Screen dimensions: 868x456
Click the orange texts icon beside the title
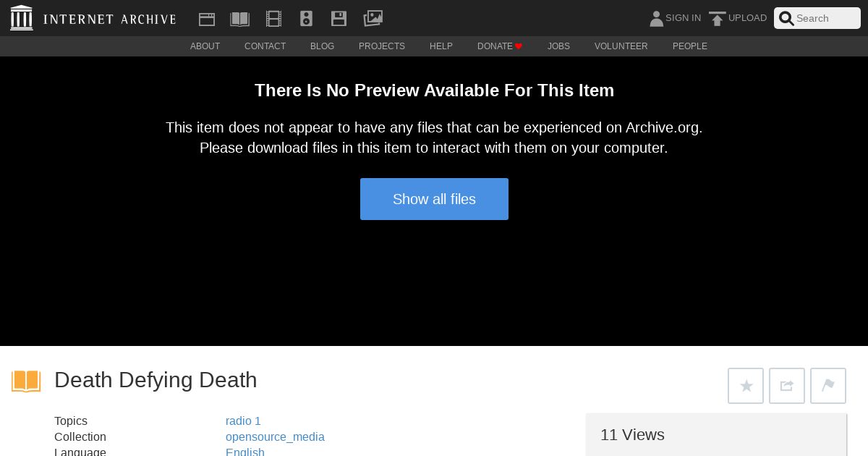26,381
